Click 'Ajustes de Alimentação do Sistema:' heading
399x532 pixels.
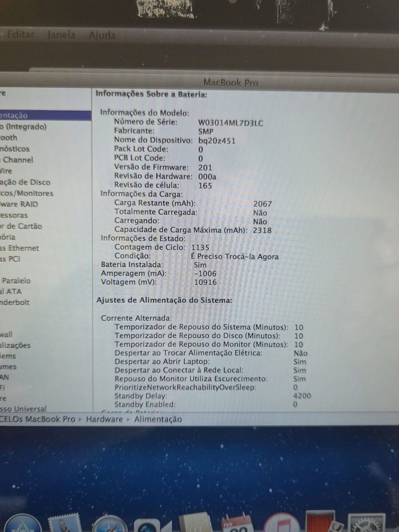(x=164, y=300)
